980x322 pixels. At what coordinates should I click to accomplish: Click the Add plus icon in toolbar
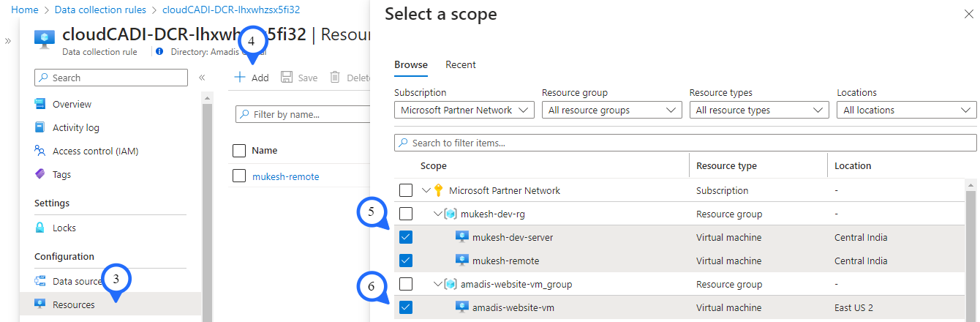[x=239, y=78]
